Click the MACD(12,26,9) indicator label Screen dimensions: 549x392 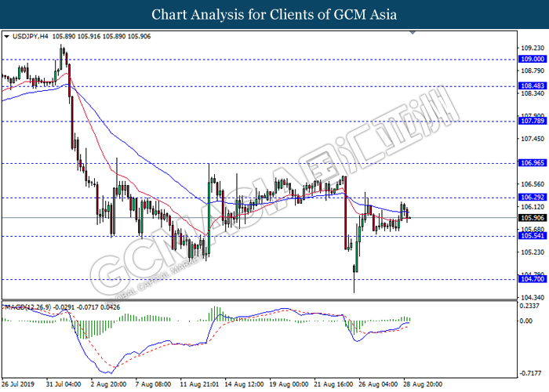(x=27, y=307)
